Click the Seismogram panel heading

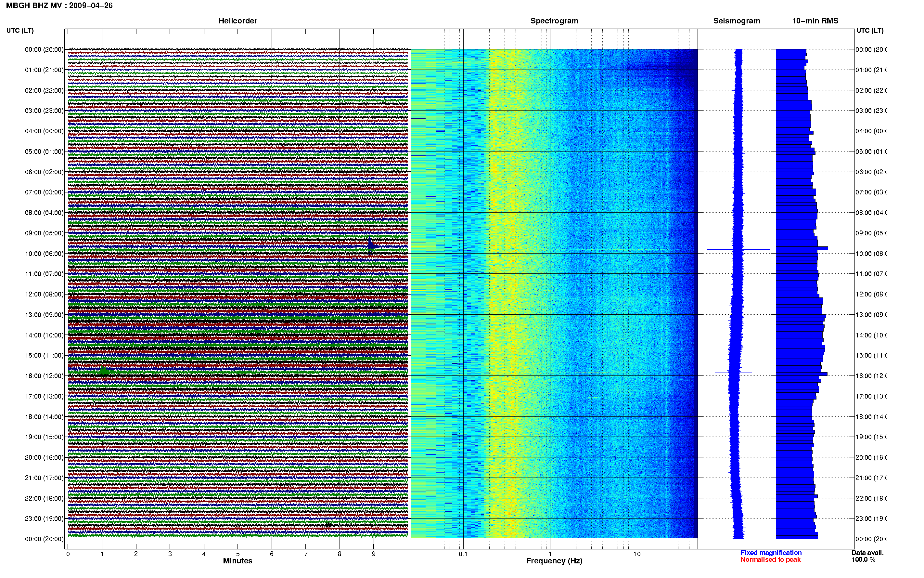tap(737, 21)
